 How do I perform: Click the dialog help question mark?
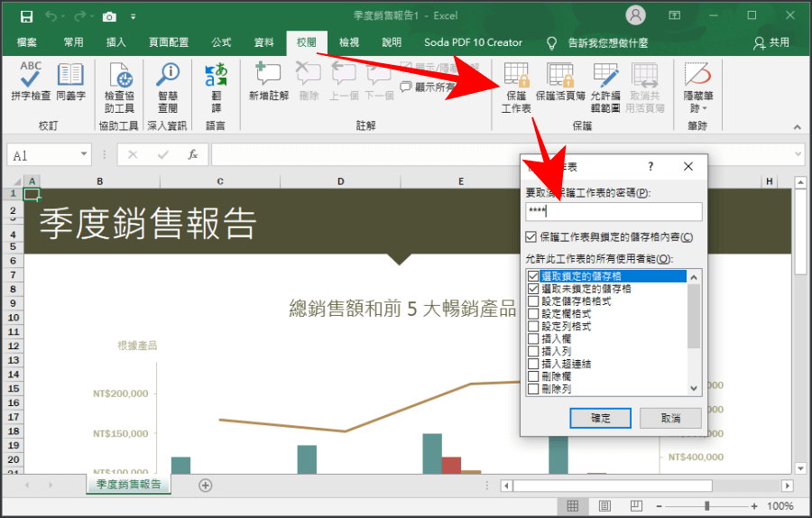(x=651, y=166)
